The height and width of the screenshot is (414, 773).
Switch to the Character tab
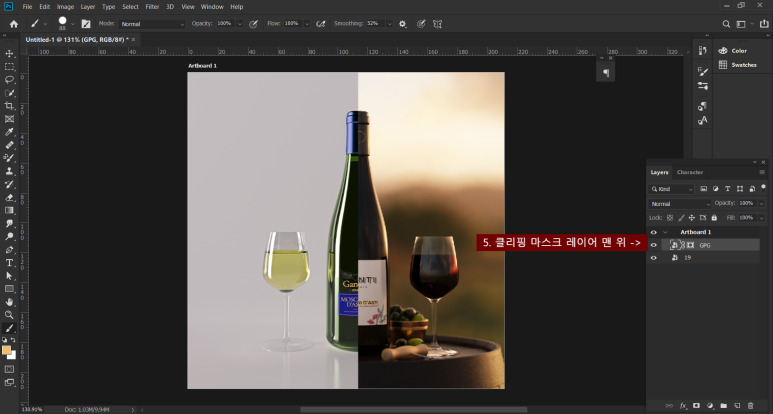tap(690, 172)
